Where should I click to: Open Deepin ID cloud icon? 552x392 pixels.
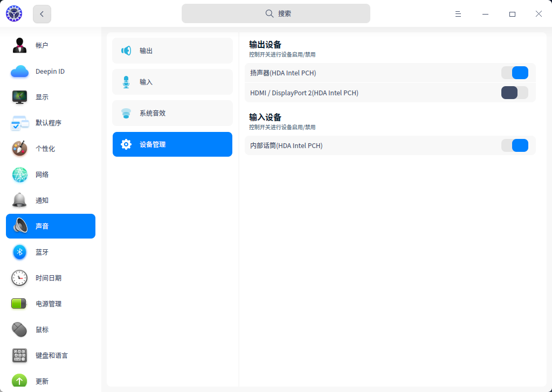[x=20, y=71]
